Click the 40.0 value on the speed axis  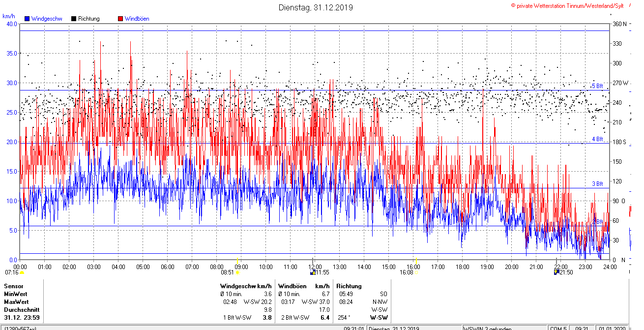tap(11, 24)
